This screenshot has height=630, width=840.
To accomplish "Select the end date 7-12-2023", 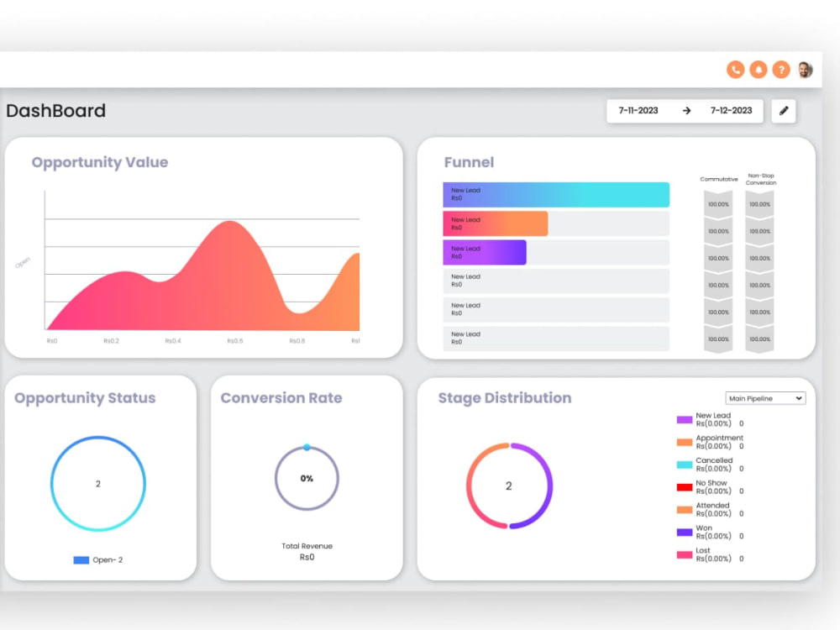I will point(732,111).
